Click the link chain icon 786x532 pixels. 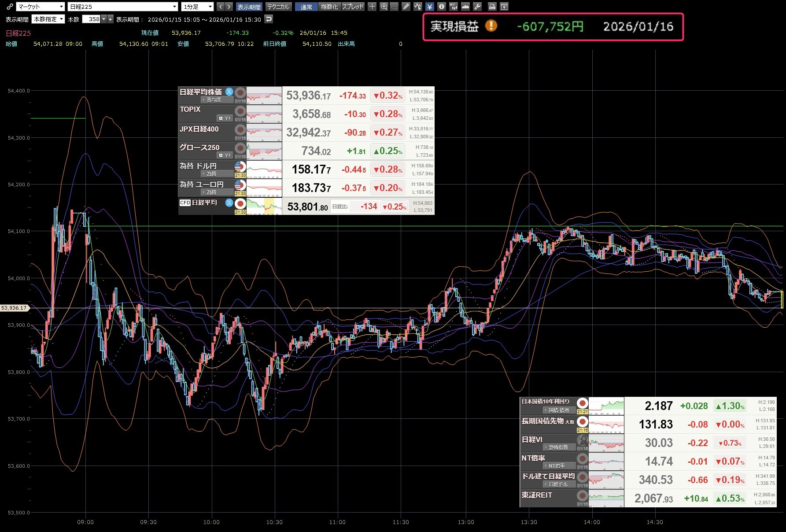(9, 7)
